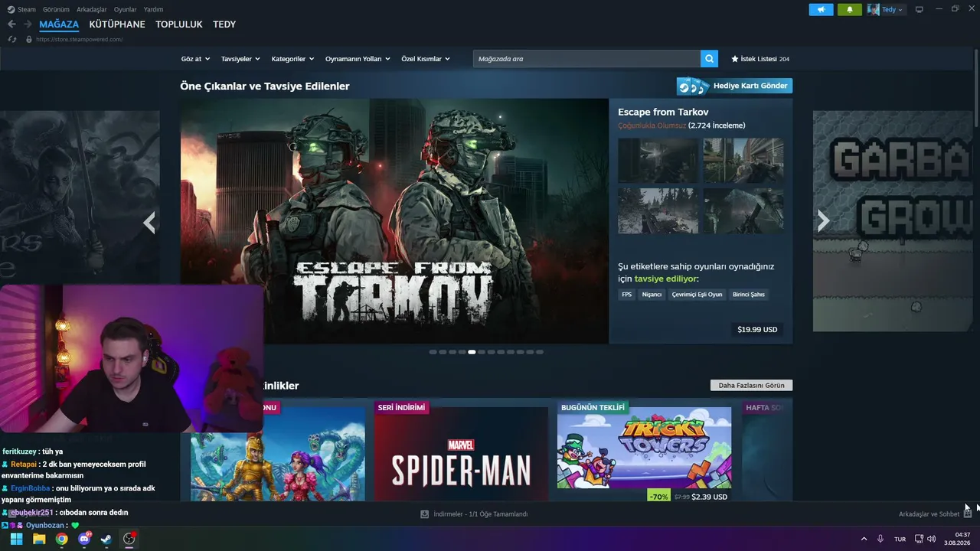The width and height of the screenshot is (980, 551).
Task: Switch to Big Picture mode
Action: coord(919,10)
